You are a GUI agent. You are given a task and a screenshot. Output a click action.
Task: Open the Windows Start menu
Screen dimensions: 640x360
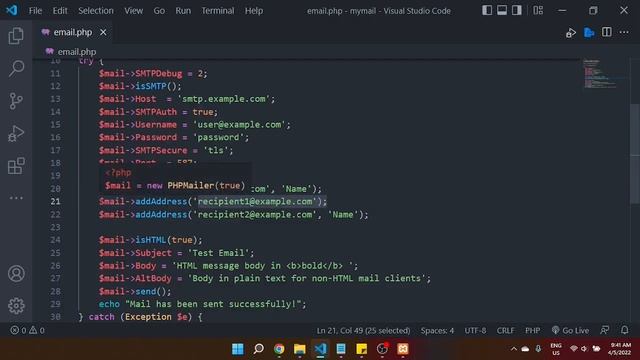tap(238, 349)
